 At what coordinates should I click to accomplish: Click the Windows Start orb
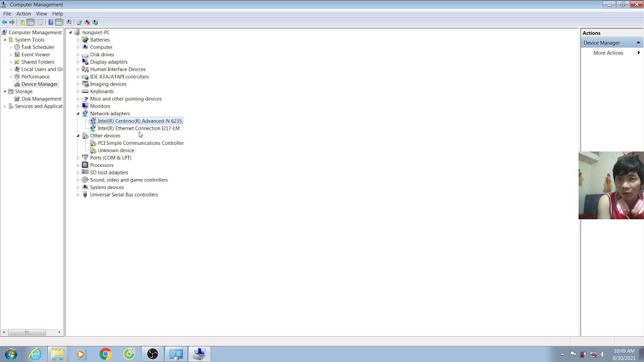(x=11, y=354)
